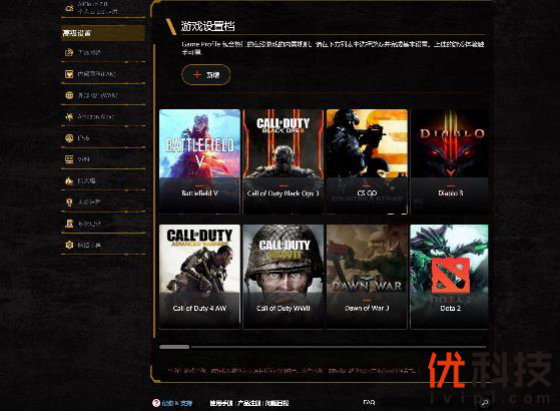
Task: Open the system log sidebar icon
Action: tap(69, 224)
